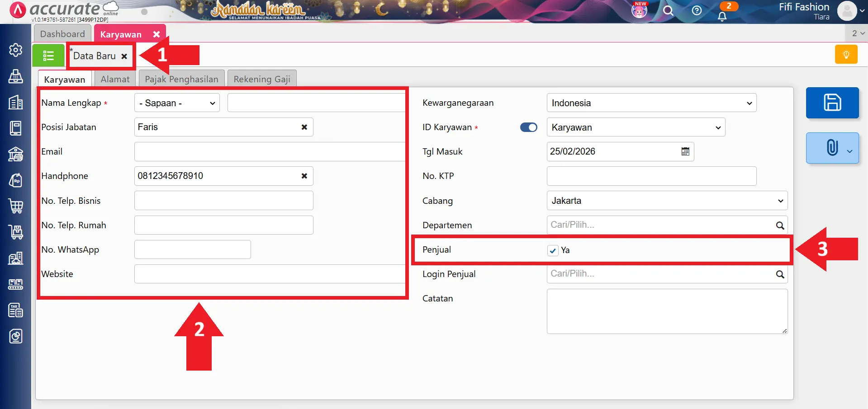Open the Cabang Jakarta dropdown
Viewport: 868px width, 409px height.
(667, 201)
